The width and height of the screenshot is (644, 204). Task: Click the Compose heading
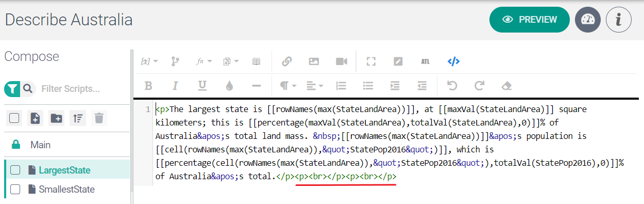pyautogui.click(x=31, y=56)
